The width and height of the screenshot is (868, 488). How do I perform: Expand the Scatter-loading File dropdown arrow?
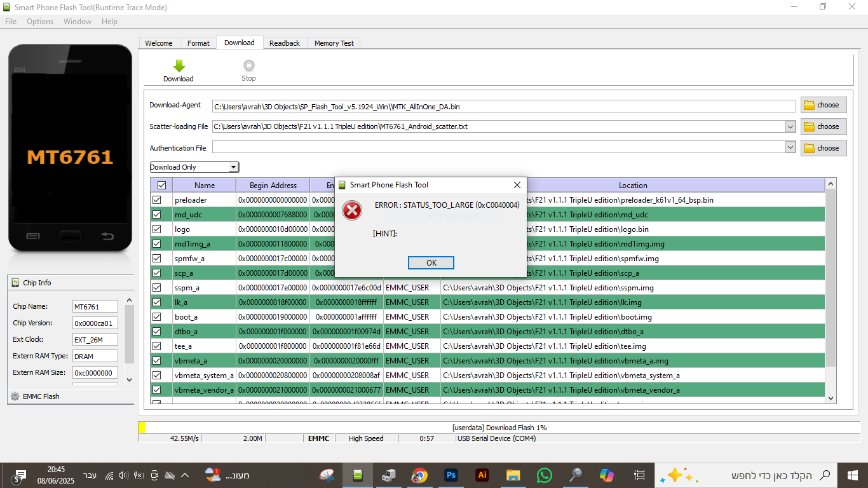[x=790, y=126]
